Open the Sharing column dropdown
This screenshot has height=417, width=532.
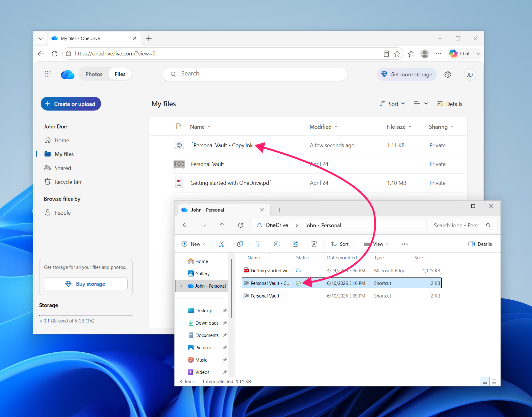(x=441, y=127)
